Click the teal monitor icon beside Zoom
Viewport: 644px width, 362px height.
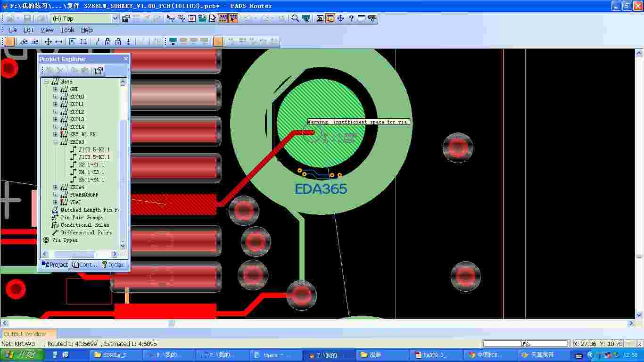(306, 18)
